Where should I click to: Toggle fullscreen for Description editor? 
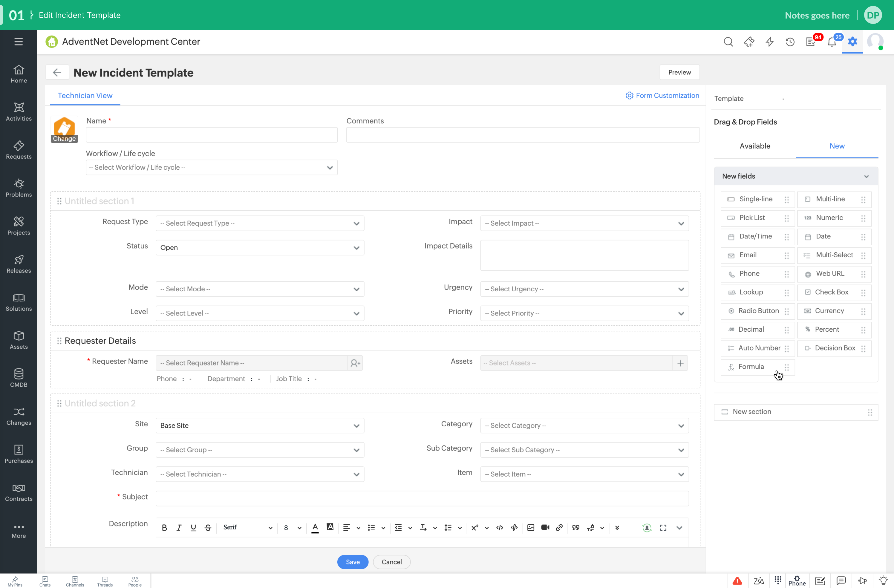coord(663,528)
